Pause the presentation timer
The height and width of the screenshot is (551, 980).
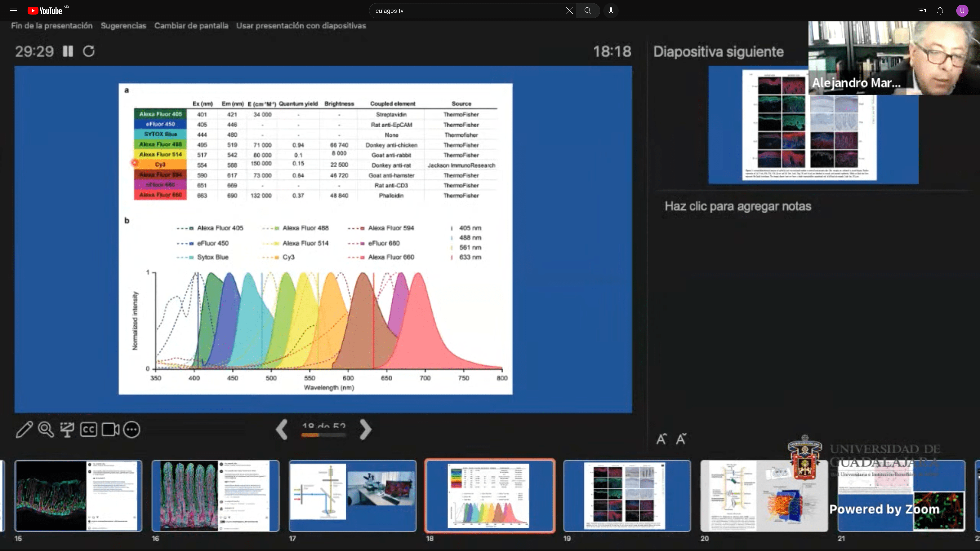tap(68, 51)
